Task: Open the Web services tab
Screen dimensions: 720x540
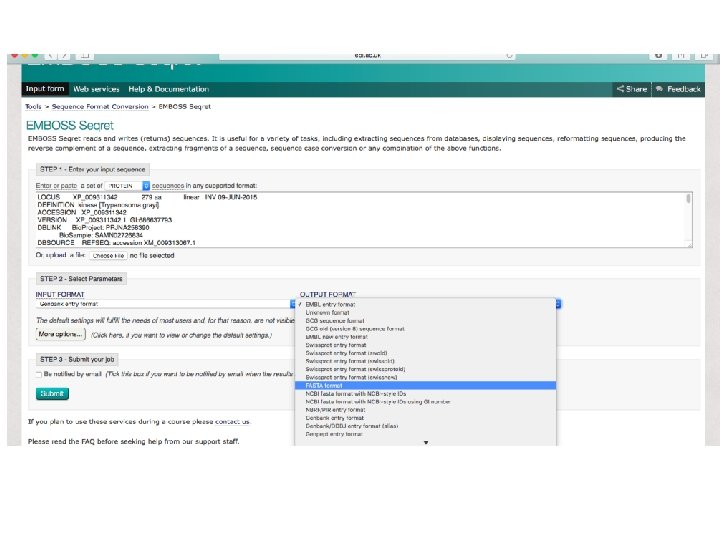Action: coord(96,89)
